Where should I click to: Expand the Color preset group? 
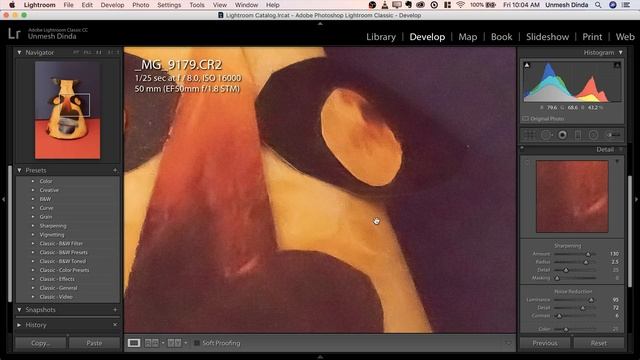pyautogui.click(x=33, y=181)
